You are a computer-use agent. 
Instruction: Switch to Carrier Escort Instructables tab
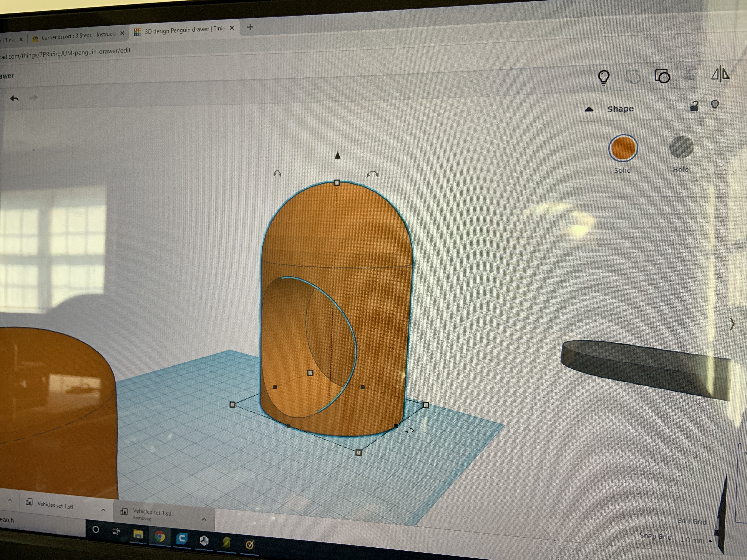coord(78,35)
